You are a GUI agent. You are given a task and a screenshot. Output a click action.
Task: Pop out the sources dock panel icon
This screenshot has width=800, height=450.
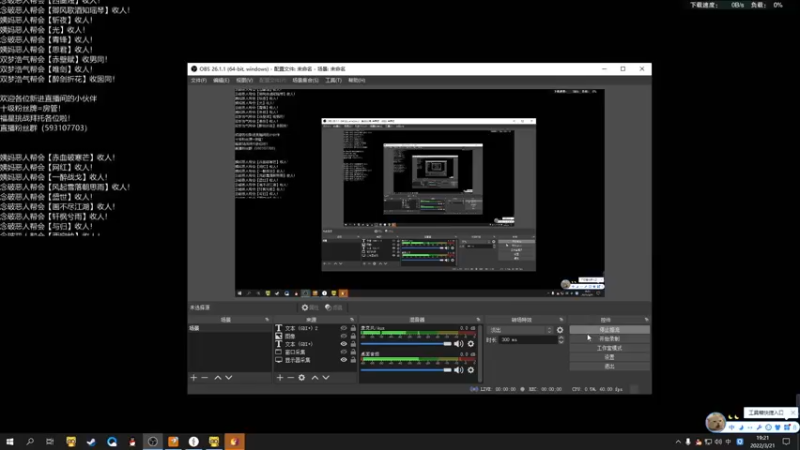click(x=352, y=320)
